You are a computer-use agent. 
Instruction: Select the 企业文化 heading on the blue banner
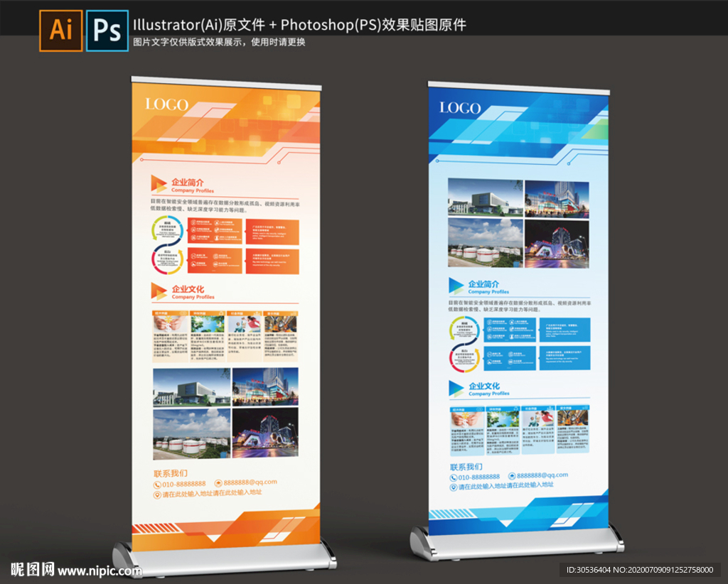[484, 386]
